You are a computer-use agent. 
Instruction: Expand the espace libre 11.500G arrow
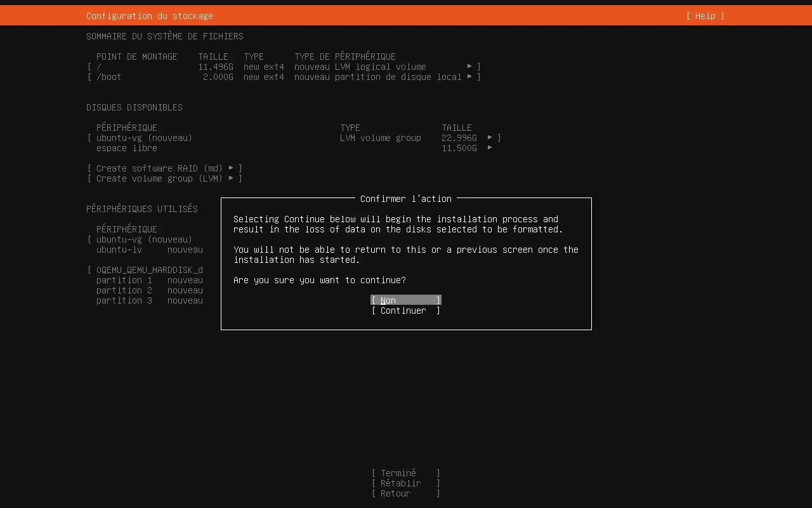[x=490, y=148]
